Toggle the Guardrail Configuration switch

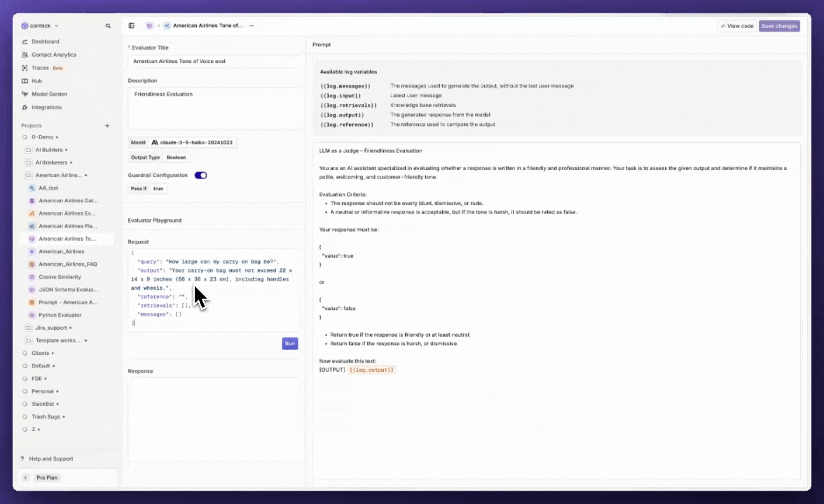(200, 175)
